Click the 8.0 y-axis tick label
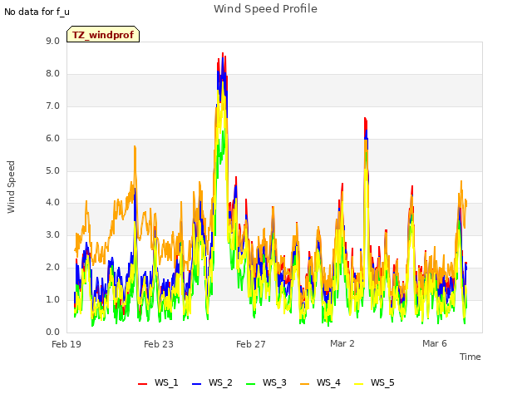The height and width of the screenshot is (399, 532). point(52,74)
